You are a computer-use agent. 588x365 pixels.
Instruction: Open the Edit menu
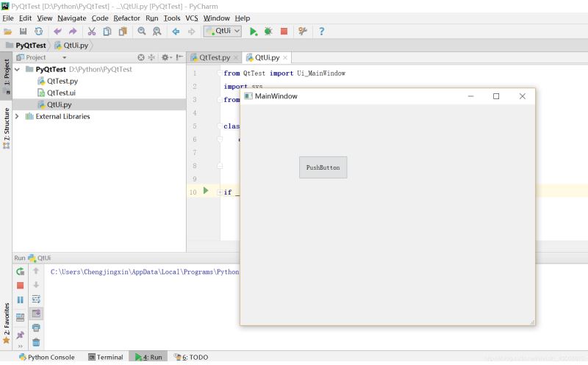coord(25,18)
